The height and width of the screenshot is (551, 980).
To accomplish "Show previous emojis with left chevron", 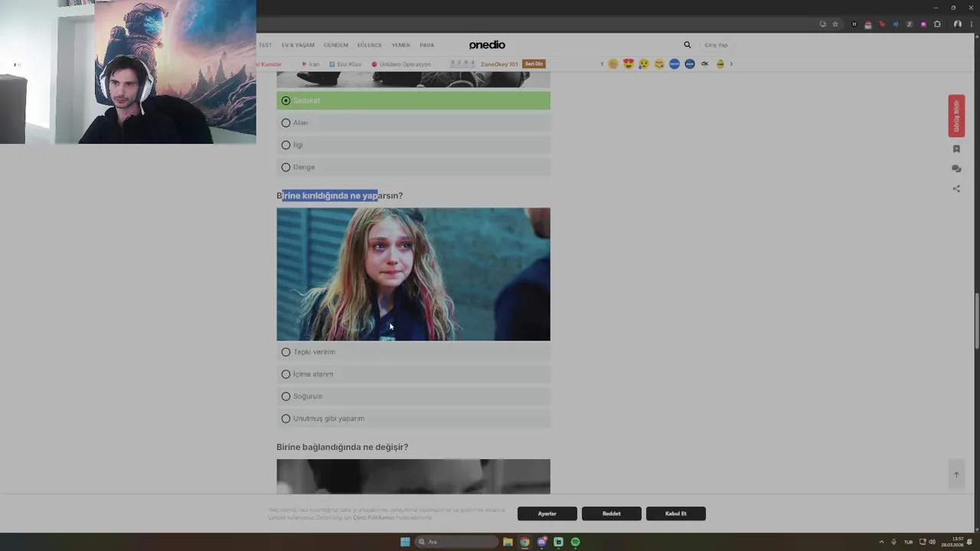I will click(x=602, y=64).
